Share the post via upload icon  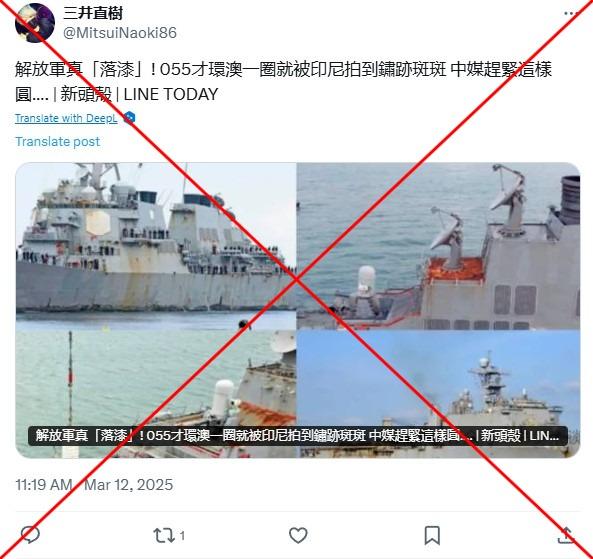(566, 535)
